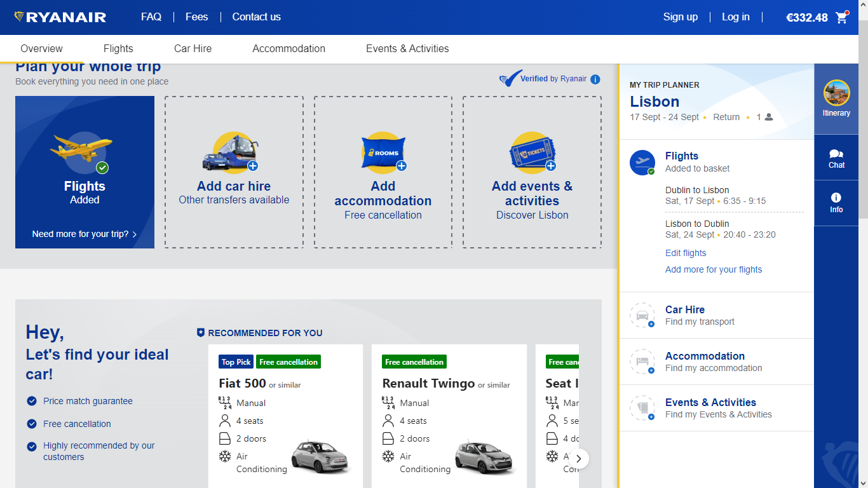This screenshot has height=488, width=868.
Task: Click the Renault Twingo car image
Action: click(x=484, y=456)
